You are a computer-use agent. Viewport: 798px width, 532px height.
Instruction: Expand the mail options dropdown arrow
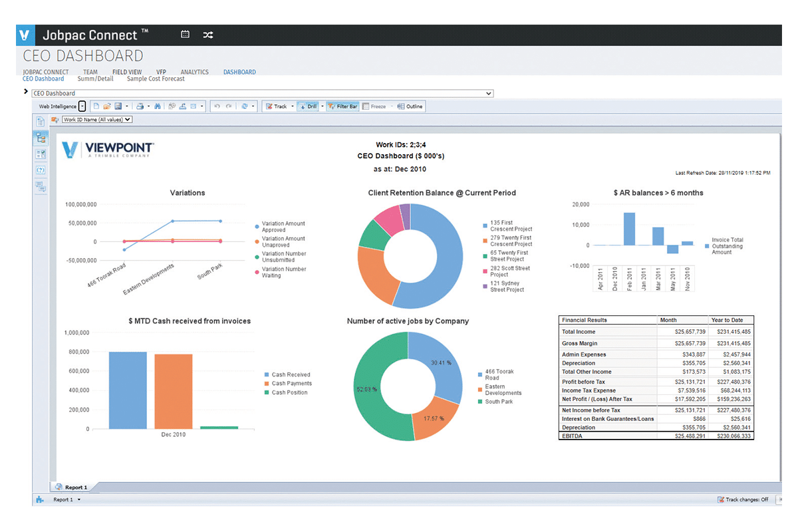(x=202, y=106)
